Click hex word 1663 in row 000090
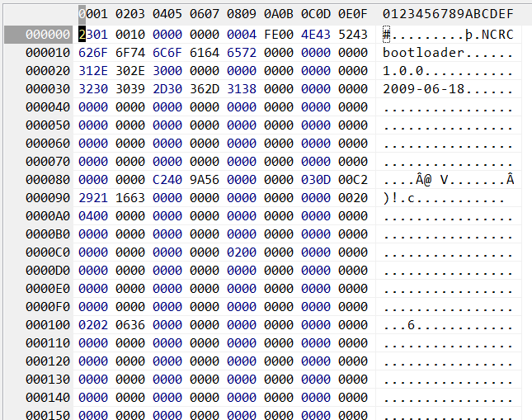This screenshot has height=420, width=532. (130, 198)
